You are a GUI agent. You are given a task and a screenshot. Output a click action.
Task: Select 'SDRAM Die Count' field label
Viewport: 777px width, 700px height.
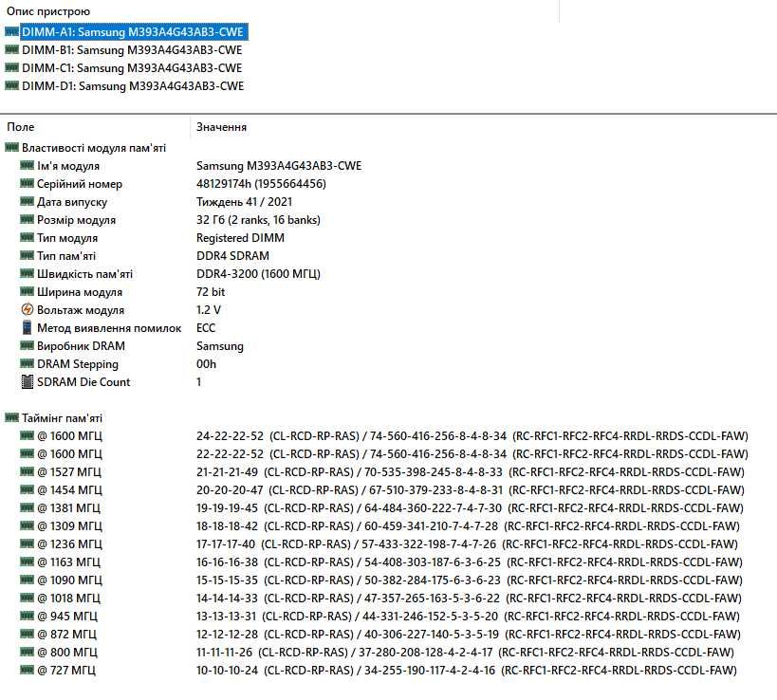pyautogui.click(x=83, y=382)
